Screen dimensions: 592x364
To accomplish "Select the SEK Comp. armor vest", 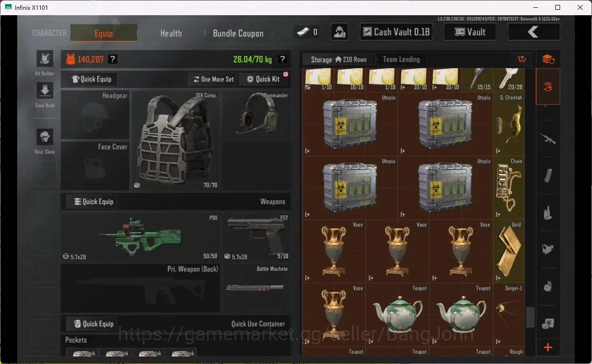I will tap(176, 140).
